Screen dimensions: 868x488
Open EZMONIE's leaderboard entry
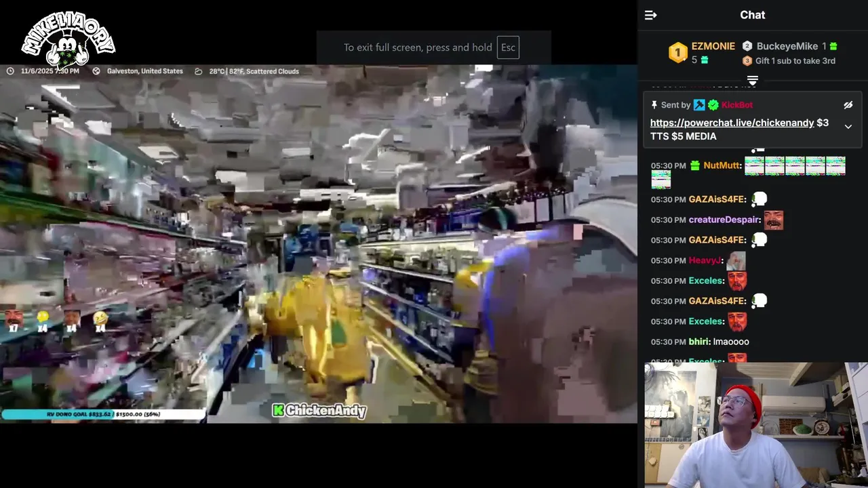713,46
